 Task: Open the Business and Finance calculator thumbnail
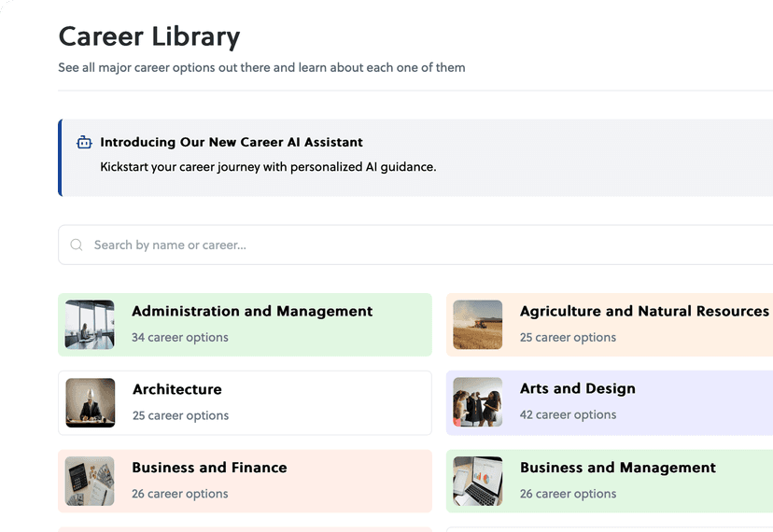(90, 481)
